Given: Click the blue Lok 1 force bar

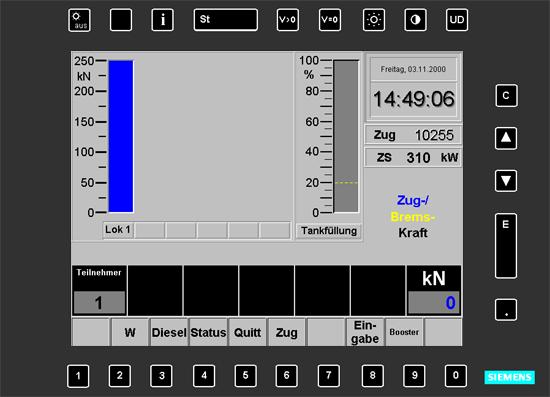Looking at the screenshot, I should pyautogui.click(x=121, y=136).
